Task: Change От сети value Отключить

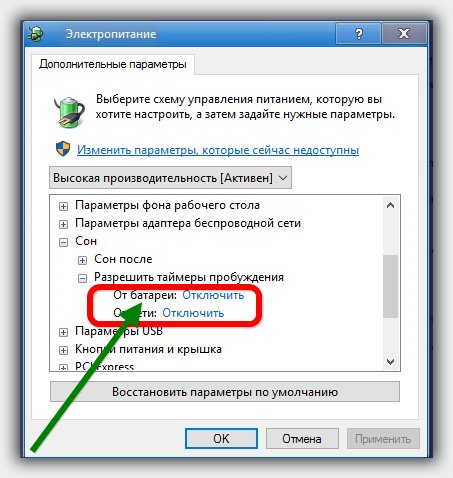Action: tap(193, 313)
